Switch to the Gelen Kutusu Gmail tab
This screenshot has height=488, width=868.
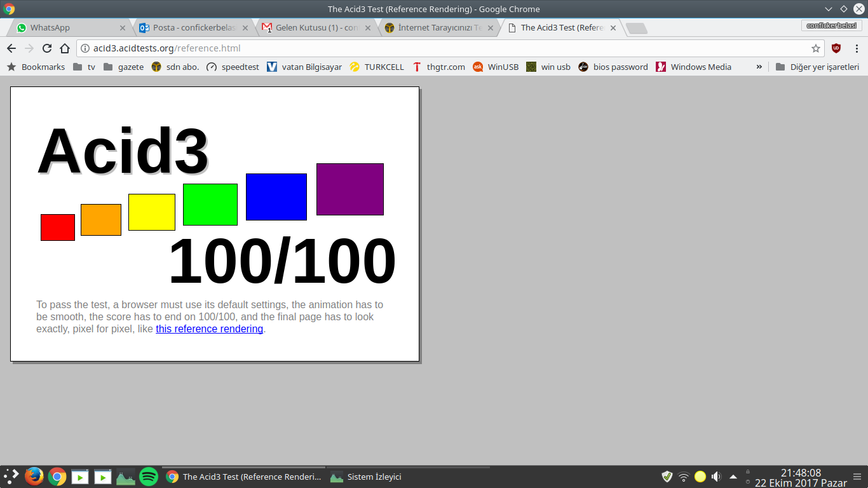tap(317, 28)
